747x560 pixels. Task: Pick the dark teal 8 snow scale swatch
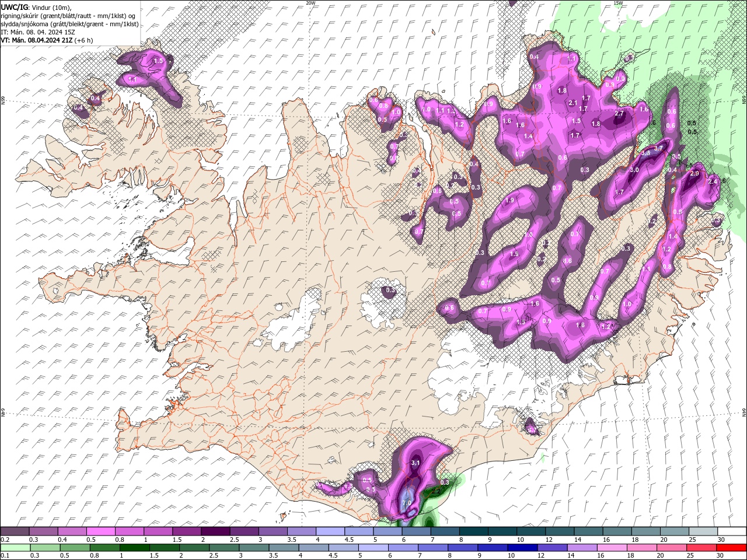474,531
